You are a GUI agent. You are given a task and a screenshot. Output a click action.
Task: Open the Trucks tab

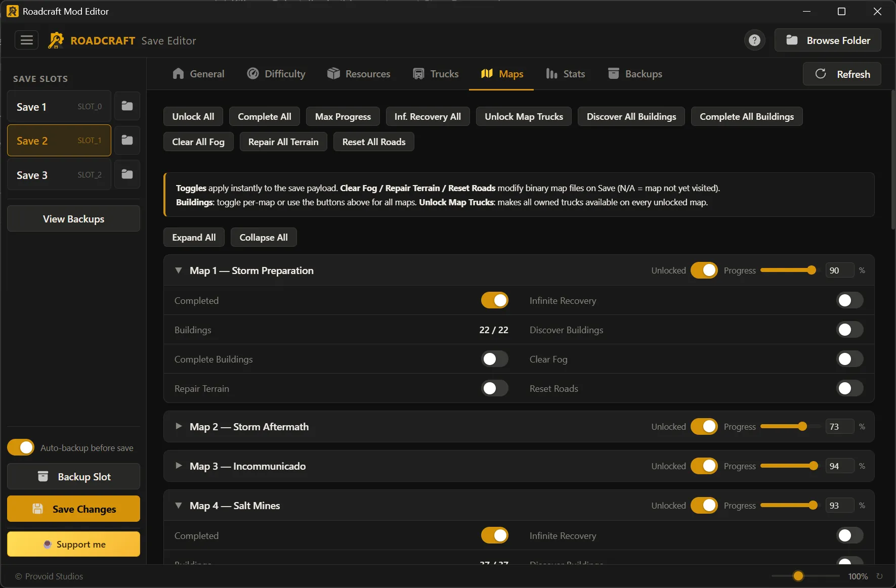pyautogui.click(x=436, y=74)
